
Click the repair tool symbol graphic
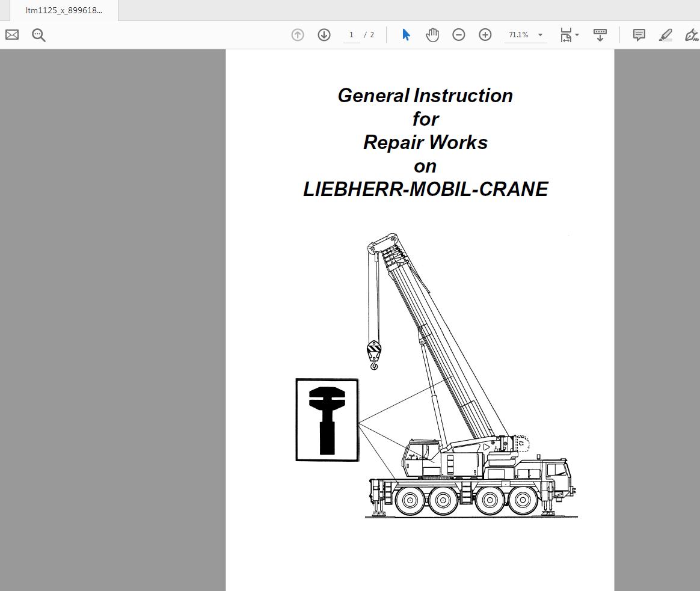(326, 419)
